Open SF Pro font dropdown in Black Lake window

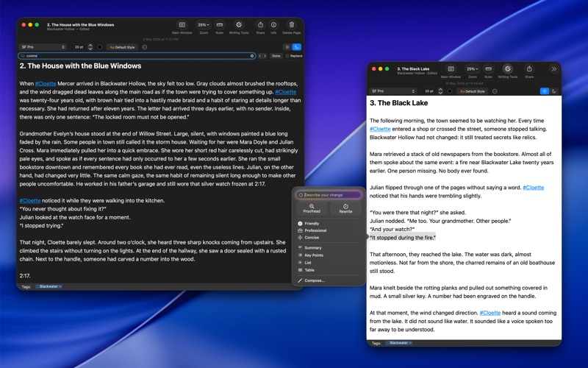pos(392,91)
